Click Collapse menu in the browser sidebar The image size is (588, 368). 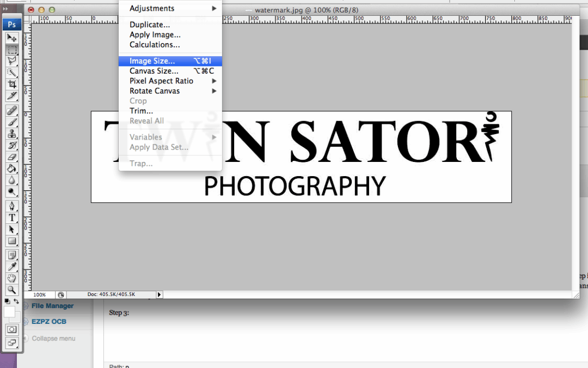[x=53, y=339]
